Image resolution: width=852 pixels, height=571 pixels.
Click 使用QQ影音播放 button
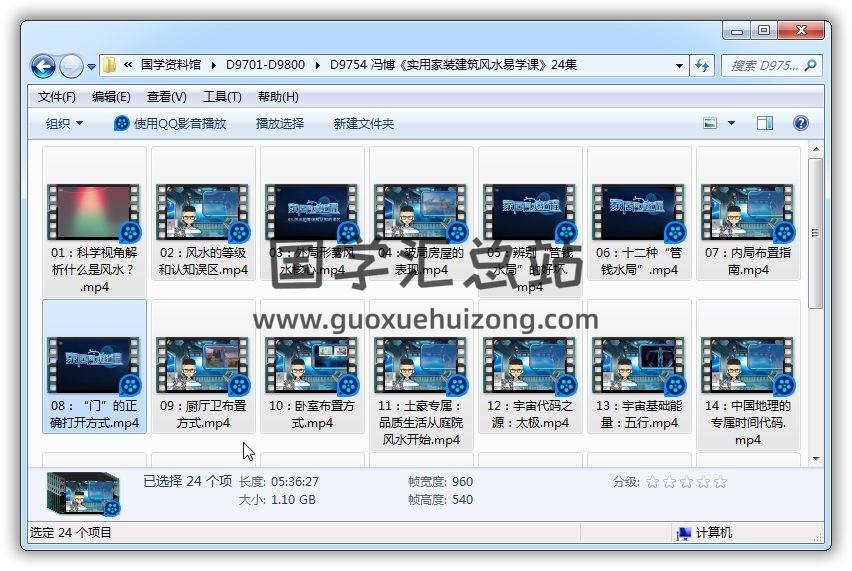(170, 123)
